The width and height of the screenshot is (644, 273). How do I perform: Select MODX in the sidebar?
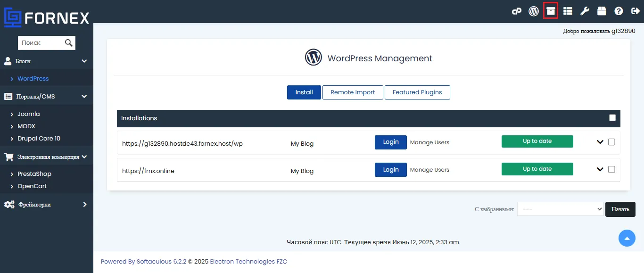tap(26, 126)
